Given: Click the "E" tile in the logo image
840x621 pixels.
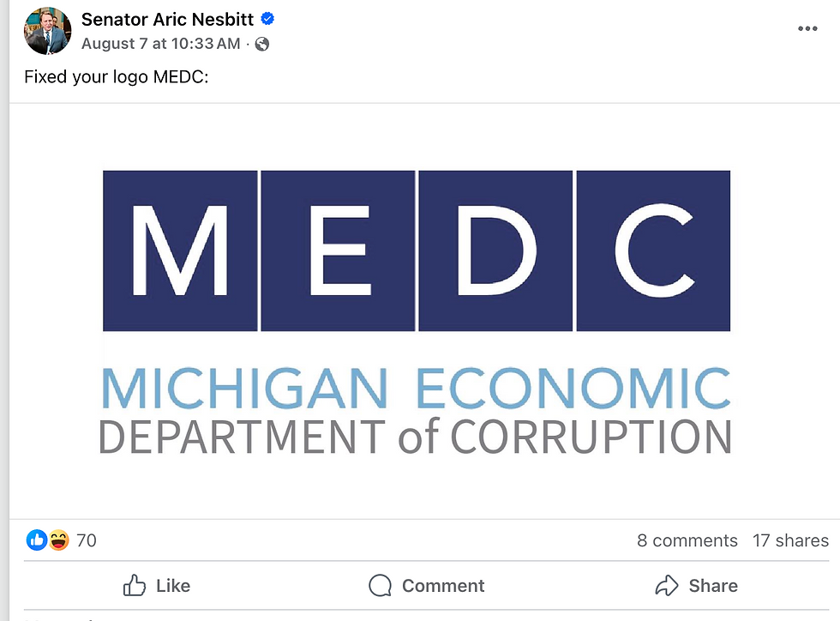Looking at the screenshot, I should (x=338, y=250).
